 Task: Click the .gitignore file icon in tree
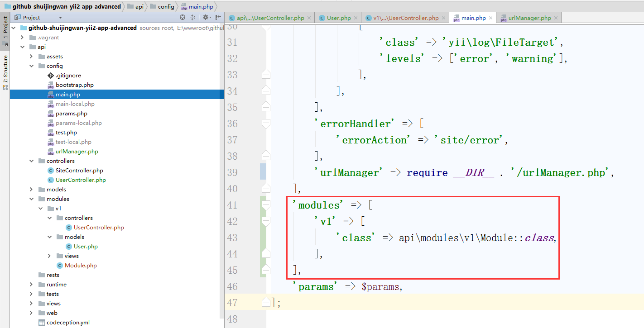coord(51,76)
